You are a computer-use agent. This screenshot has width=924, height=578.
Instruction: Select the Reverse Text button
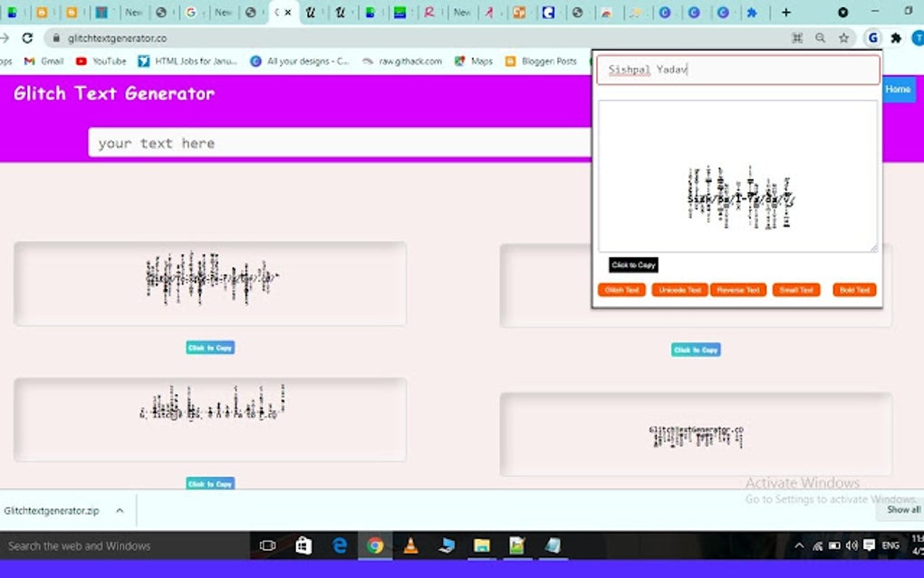738,290
